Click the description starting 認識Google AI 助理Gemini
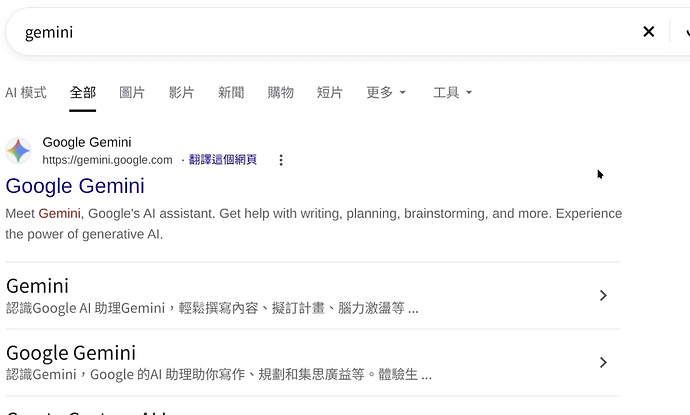 pos(212,308)
